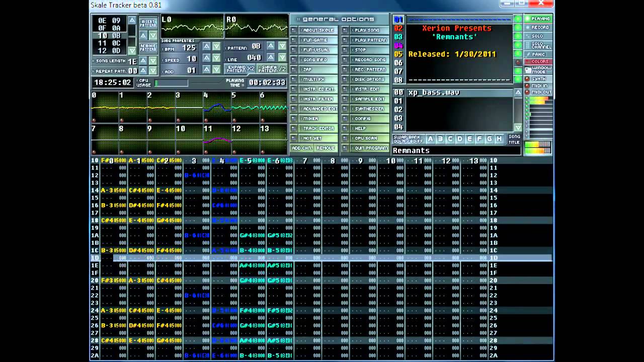Click the square icon beside Mixer
644x362 pixels.
294,119
